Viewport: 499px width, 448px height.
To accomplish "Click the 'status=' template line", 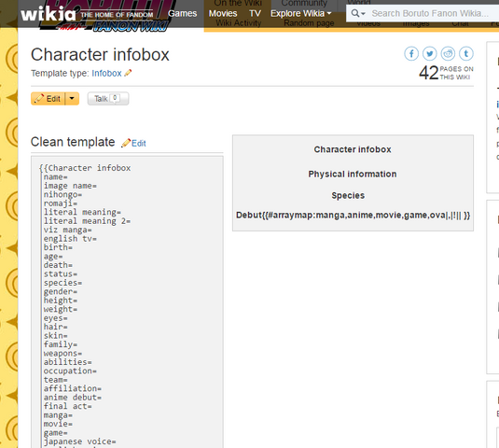I will coord(61,274).
